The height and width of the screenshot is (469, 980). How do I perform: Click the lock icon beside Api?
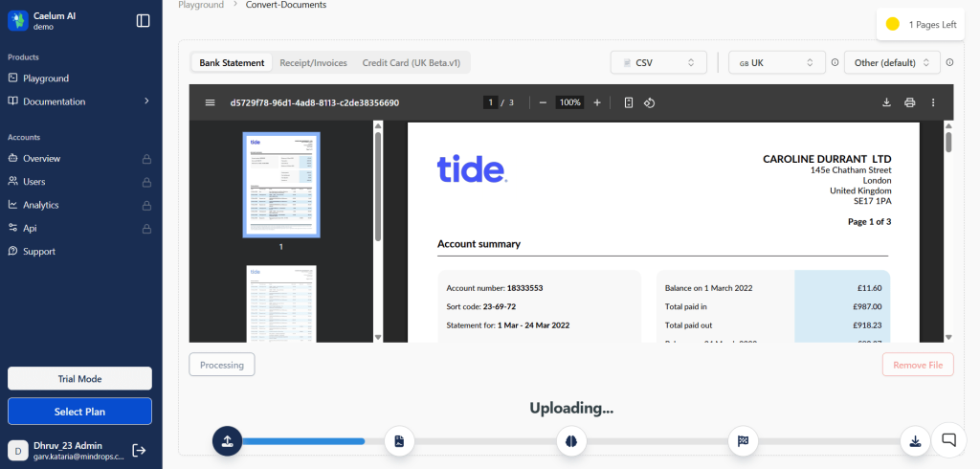tap(146, 229)
